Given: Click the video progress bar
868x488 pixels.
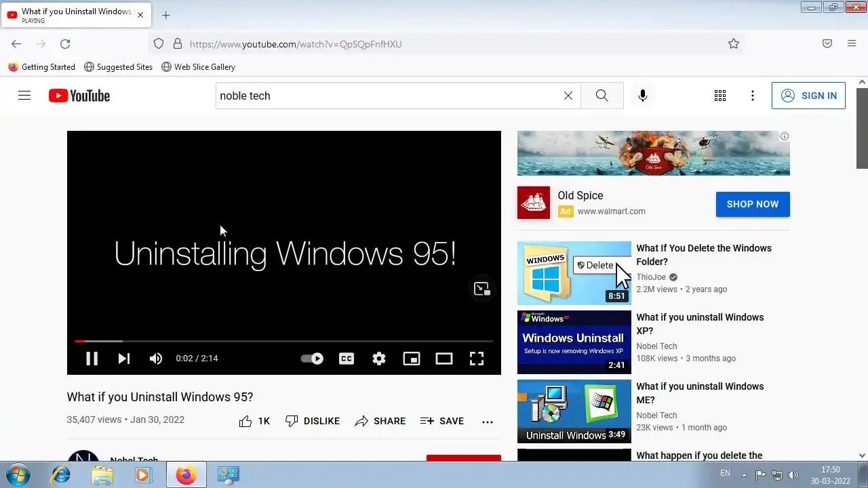Looking at the screenshot, I should tap(284, 341).
